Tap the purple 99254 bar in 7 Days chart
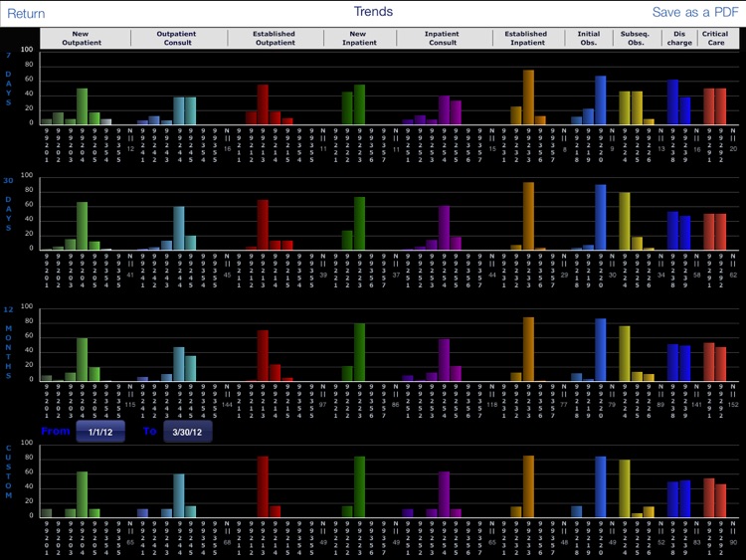The height and width of the screenshot is (560, 746). pyautogui.click(x=444, y=110)
